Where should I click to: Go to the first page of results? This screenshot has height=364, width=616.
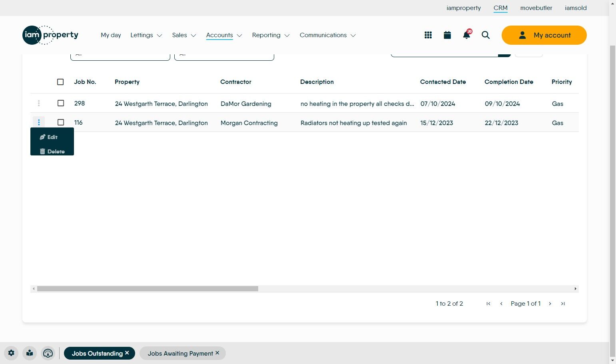[x=488, y=304]
